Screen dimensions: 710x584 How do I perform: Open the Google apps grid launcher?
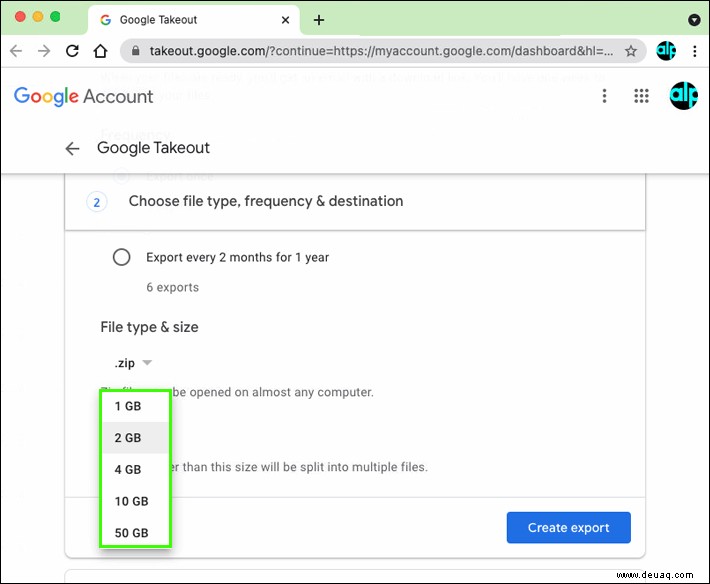(641, 96)
